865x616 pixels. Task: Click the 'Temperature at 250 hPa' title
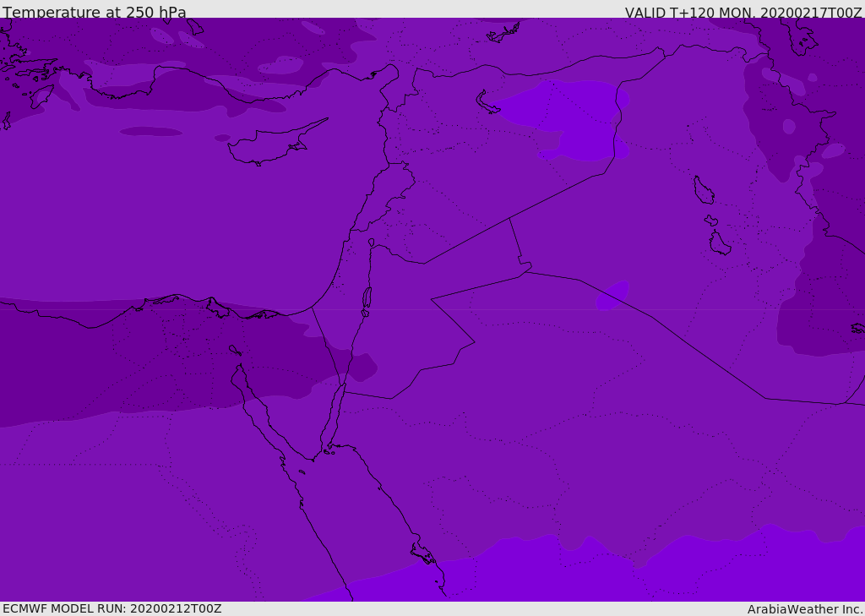click(95, 11)
